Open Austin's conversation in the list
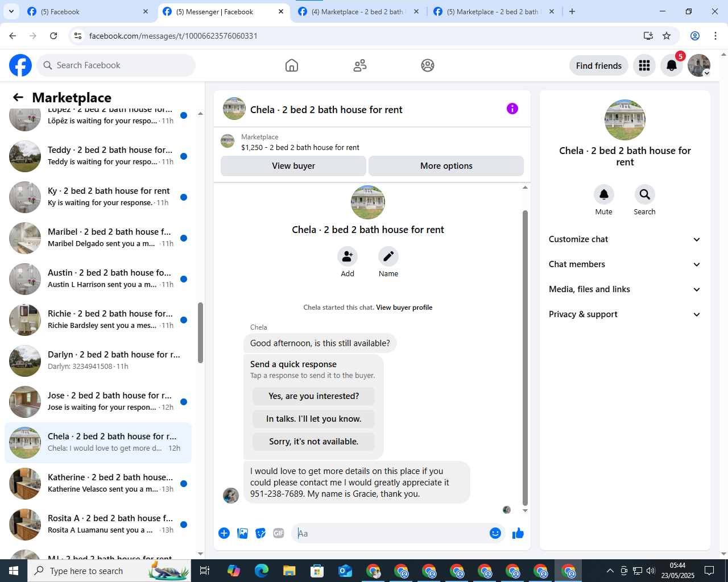728x582 pixels. (x=98, y=279)
